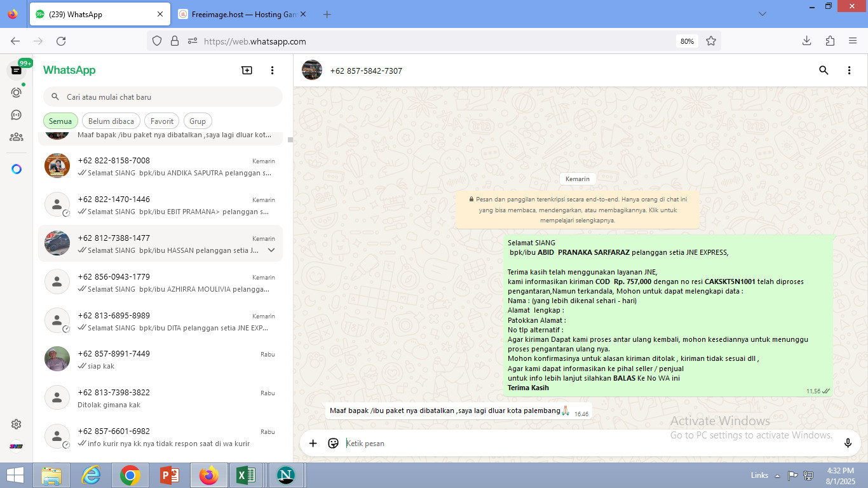Image resolution: width=868 pixels, height=488 pixels.
Task: Switch to the Freeimage.host browser tab
Action: pos(241,14)
